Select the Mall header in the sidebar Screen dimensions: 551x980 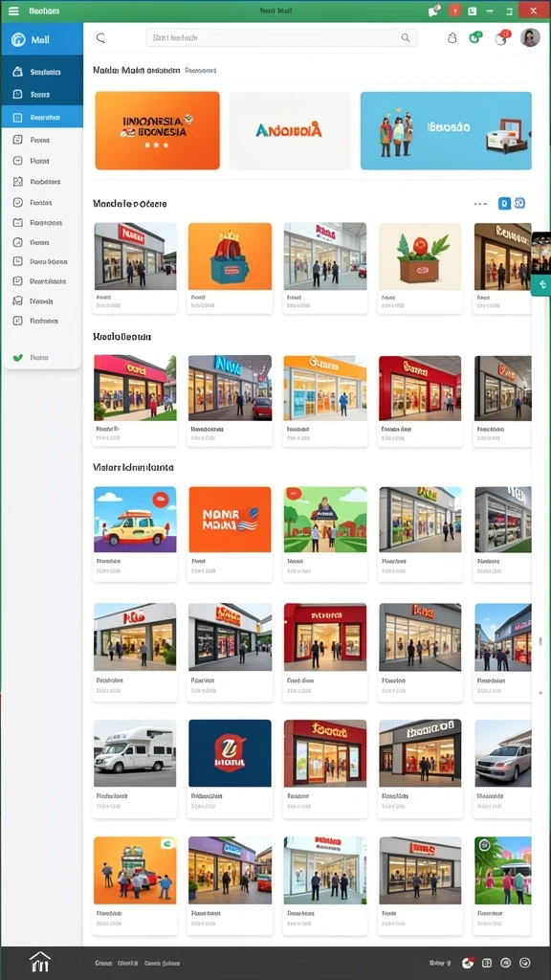point(42,39)
